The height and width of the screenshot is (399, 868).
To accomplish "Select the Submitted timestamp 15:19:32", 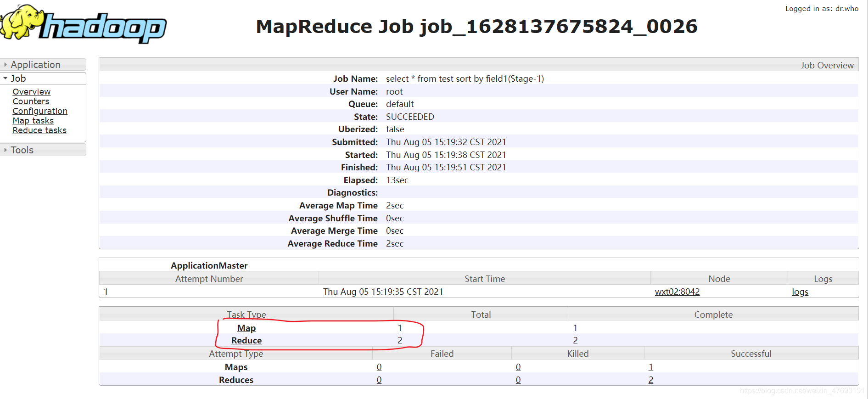I will point(446,142).
